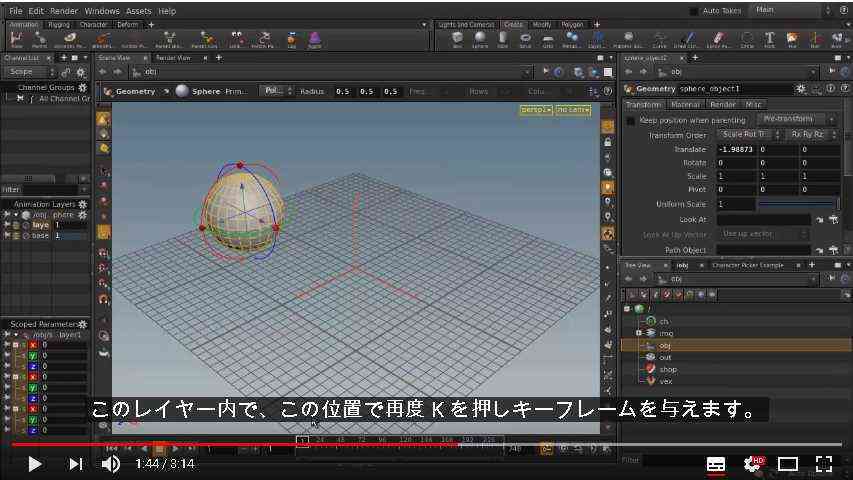Click the Pose shelf tool

click(x=17, y=39)
